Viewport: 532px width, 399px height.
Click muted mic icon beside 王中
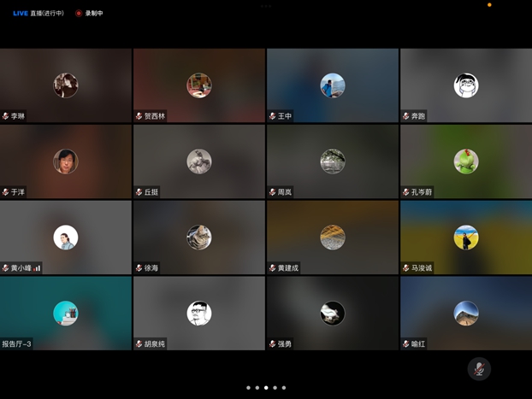pyautogui.click(x=273, y=116)
